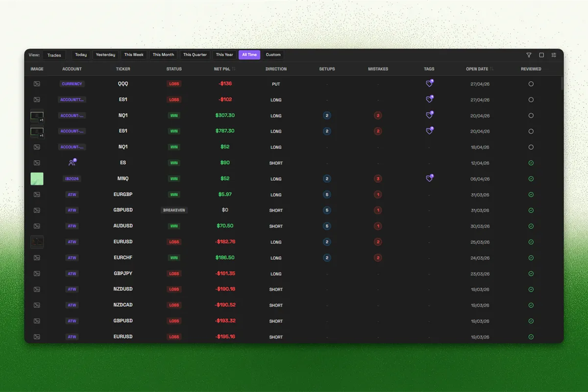The height and width of the screenshot is (392, 588).
Task: Open dark thumbnail in -$182.76 row
Action: tap(37, 242)
